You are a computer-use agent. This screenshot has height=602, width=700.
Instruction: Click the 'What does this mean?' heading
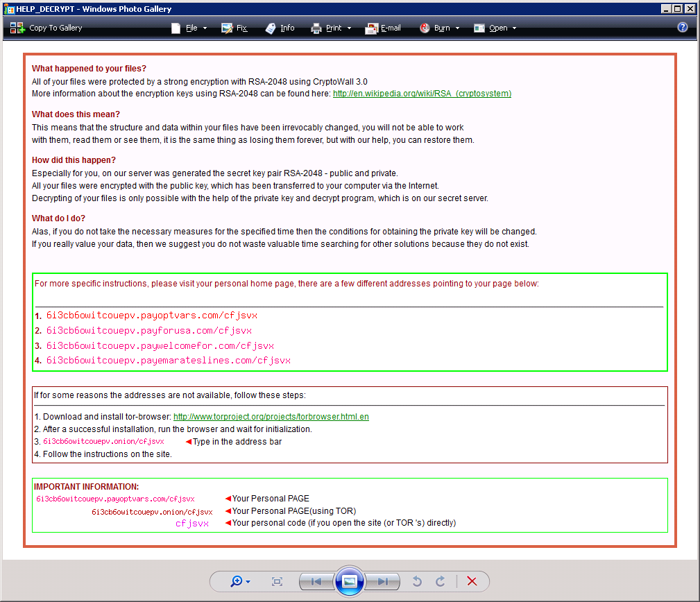click(x=76, y=114)
